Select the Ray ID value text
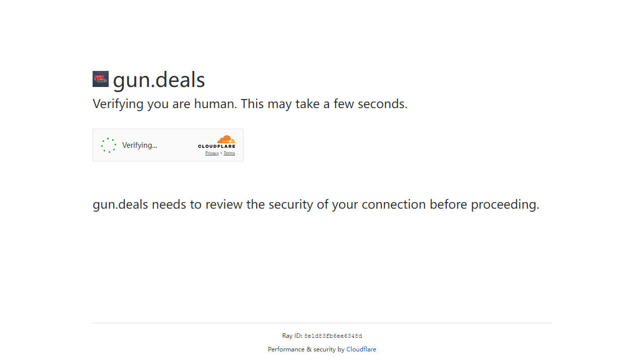The width and height of the screenshot is (644, 362). click(x=333, y=335)
